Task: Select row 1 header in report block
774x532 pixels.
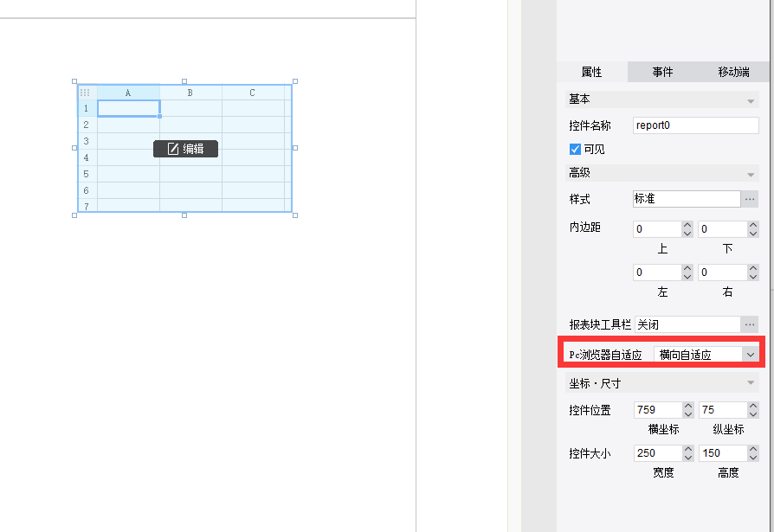Action: click(87, 108)
